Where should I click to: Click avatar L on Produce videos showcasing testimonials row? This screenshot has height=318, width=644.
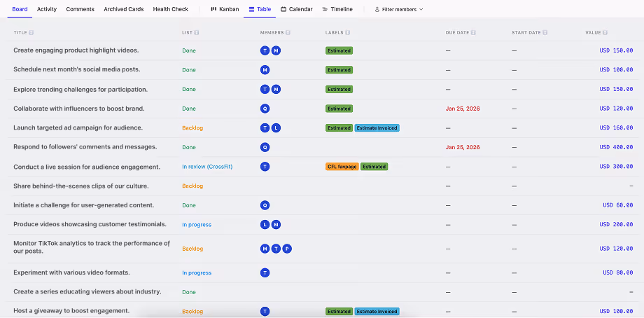265,224
